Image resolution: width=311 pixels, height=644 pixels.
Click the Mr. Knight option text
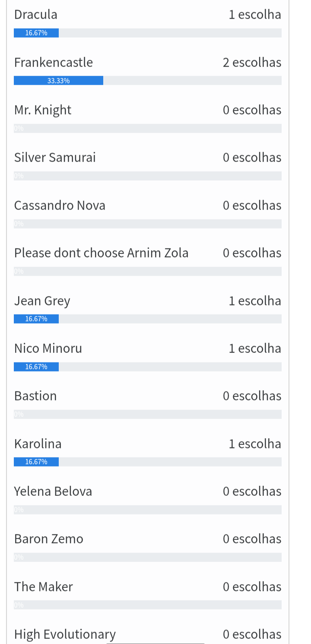pyautogui.click(x=43, y=110)
